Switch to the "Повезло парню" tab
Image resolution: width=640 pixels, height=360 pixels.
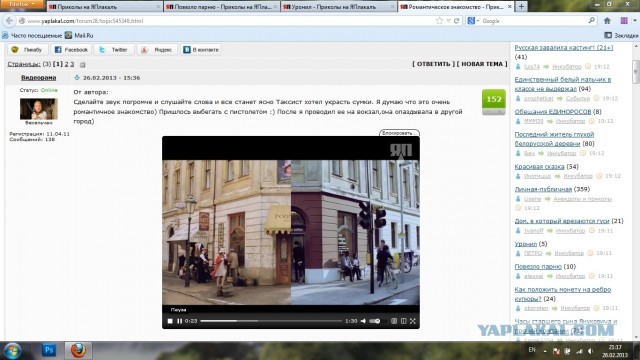pos(222,7)
